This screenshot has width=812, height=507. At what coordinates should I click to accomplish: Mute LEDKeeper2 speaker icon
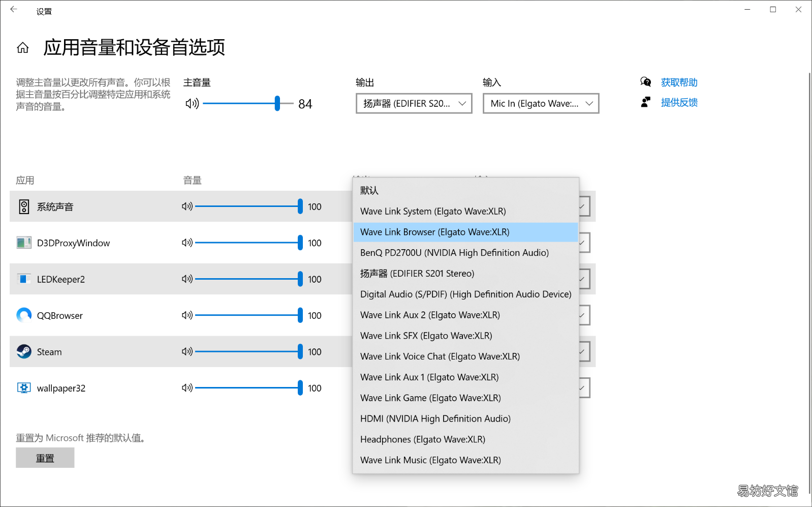pos(187,279)
